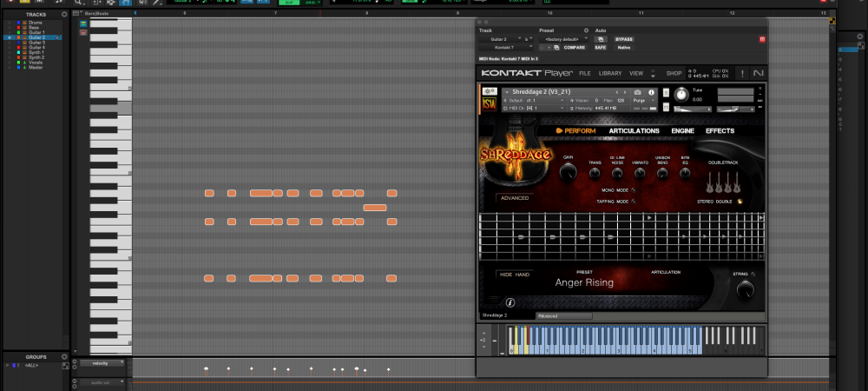This screenshot has width=868, height=391.
Task: Select the Scrubber speaker tool in toolbar
Action: (x=143, y=3)
